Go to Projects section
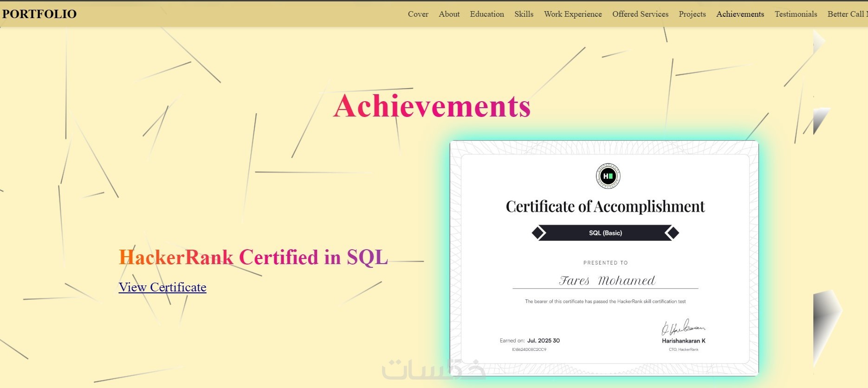Screen dimensions: 868x388 [692, 14]
